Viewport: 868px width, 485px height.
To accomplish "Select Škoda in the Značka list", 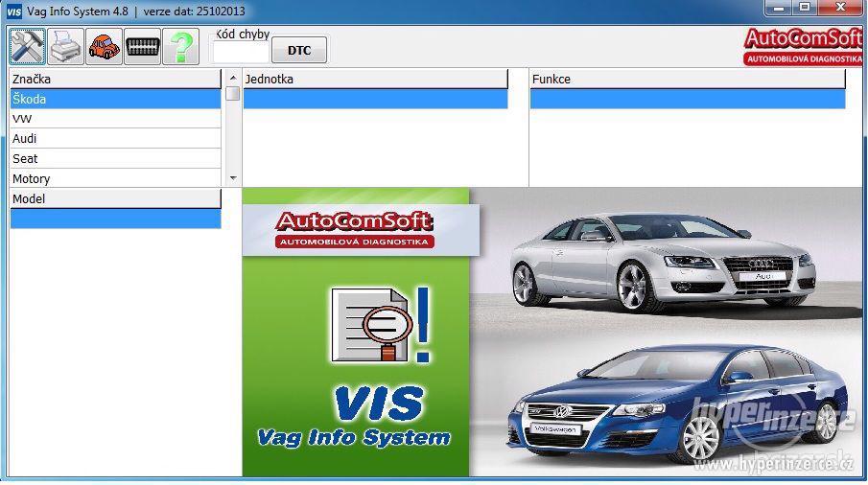I will pos(115,99).
